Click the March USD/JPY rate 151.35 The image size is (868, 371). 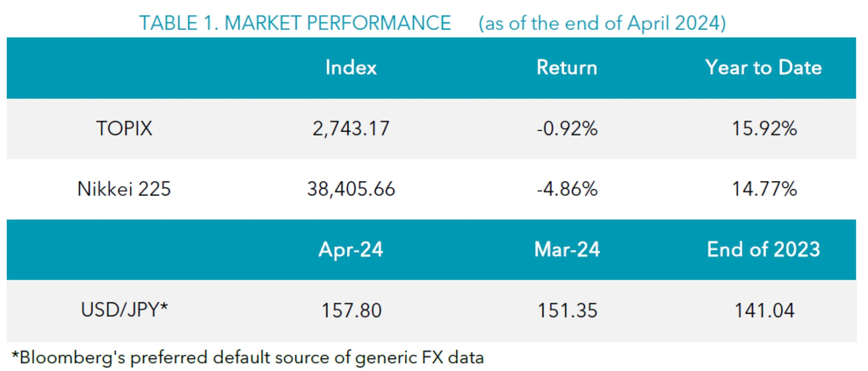567,311
